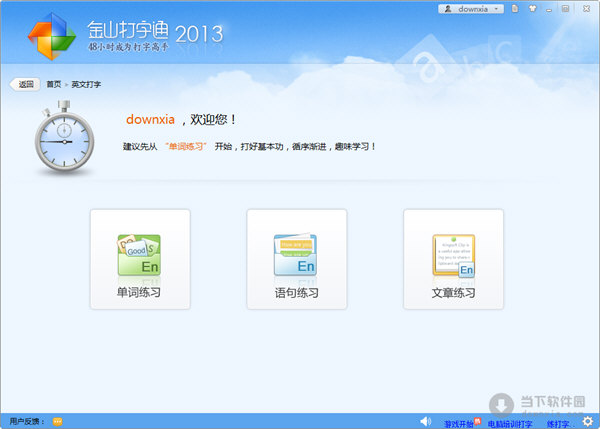Viewport: 600px width, 429px height.
Task: Go to 首页 in the breadcrumb
Action: (54, 84)
